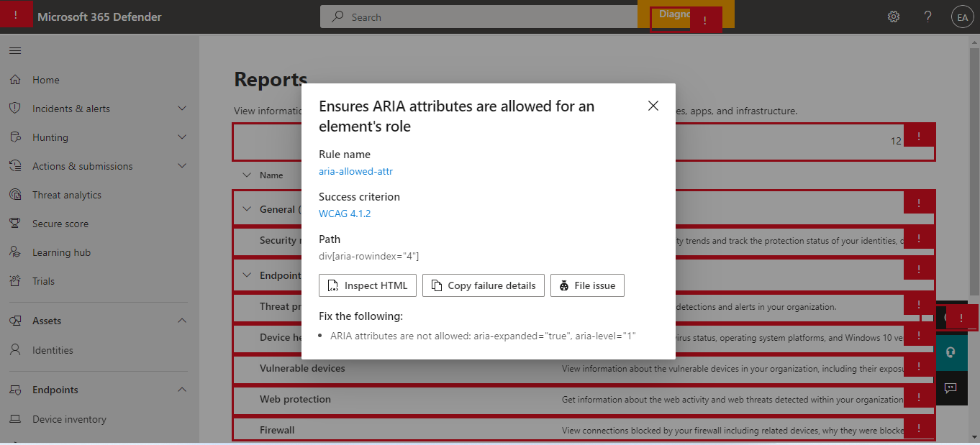Click the Trials gift icon
Viewport: 980px width, 445px height.
pos(15,281)
